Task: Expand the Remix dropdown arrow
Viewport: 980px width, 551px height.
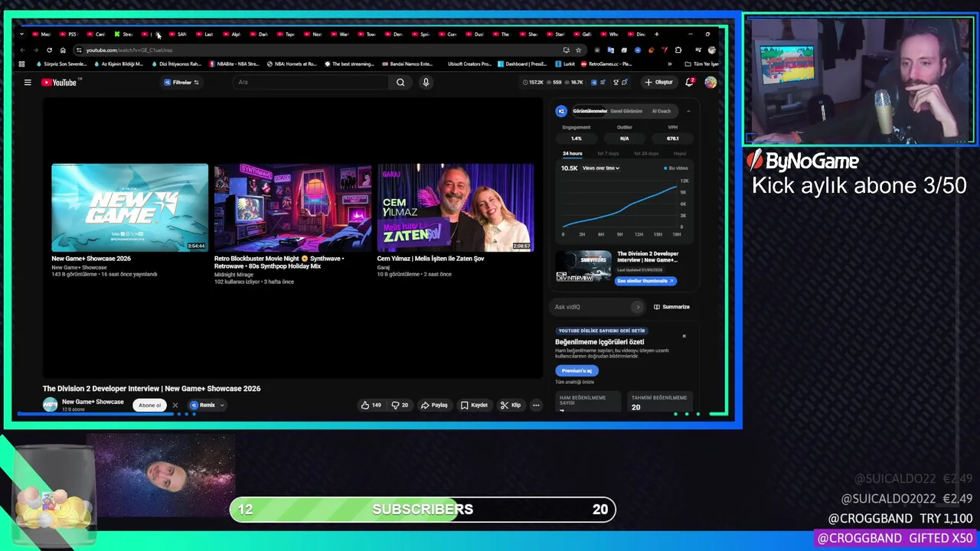Action: point(222,405)
